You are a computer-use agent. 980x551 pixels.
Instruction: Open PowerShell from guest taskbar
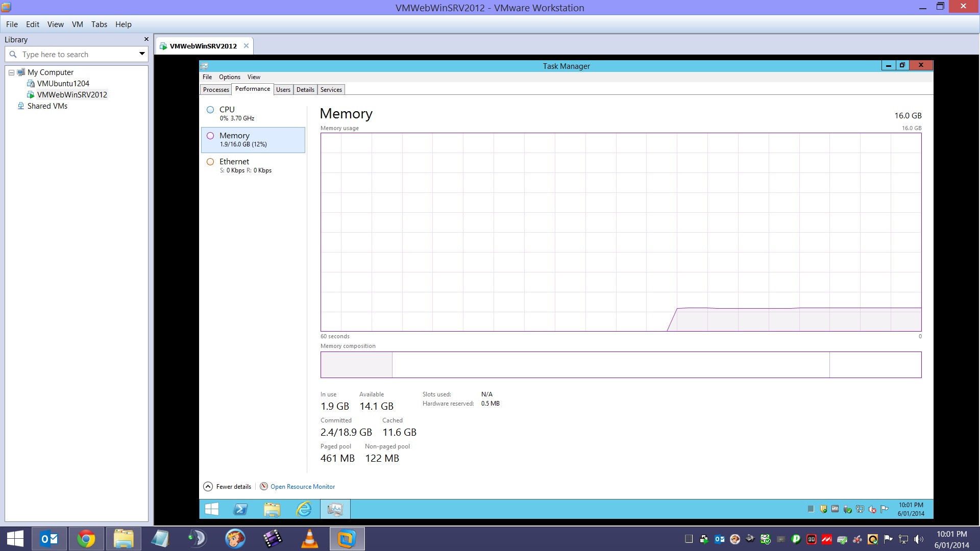point(240,509)
